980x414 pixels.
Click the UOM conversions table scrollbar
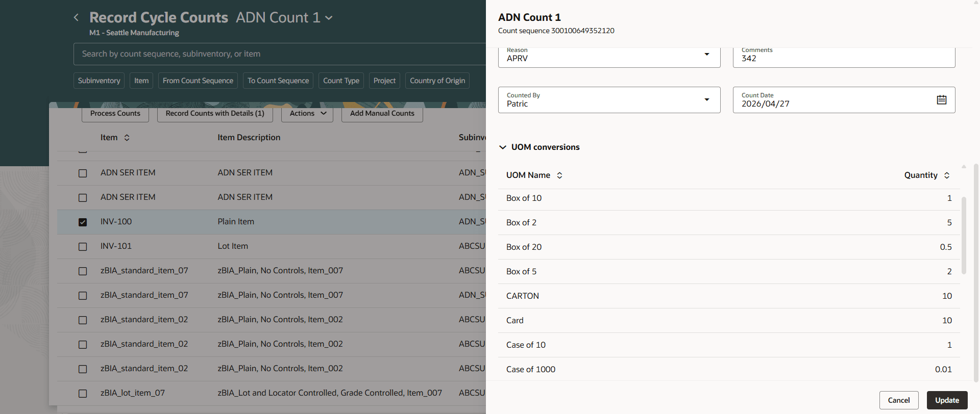tap(964, 236)
